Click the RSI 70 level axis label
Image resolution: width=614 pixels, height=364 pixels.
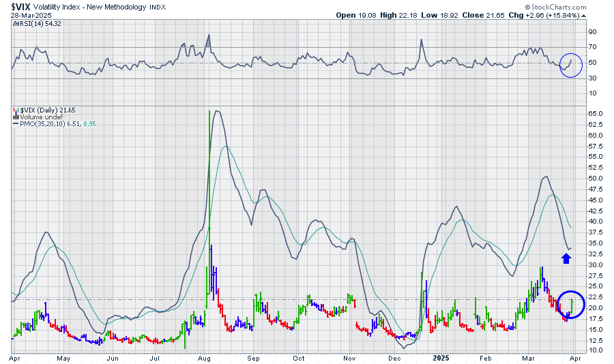pos(594,47)
